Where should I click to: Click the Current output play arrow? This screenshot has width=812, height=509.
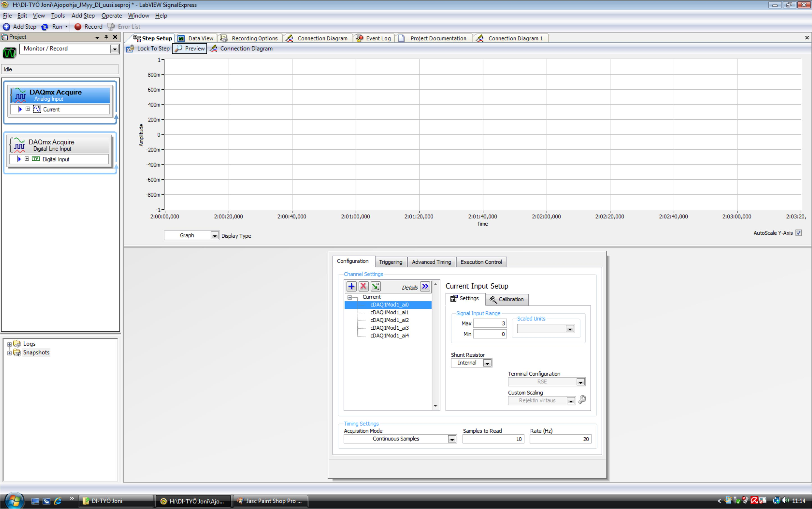point(20,109)
